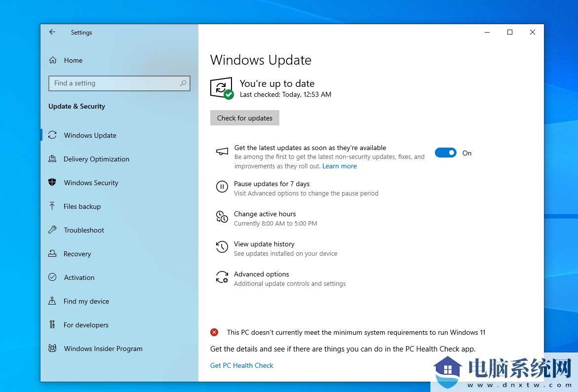This screenshot has width=578, height=392.
Task: Click the active hours clock icon
Action: coord(222,217)
